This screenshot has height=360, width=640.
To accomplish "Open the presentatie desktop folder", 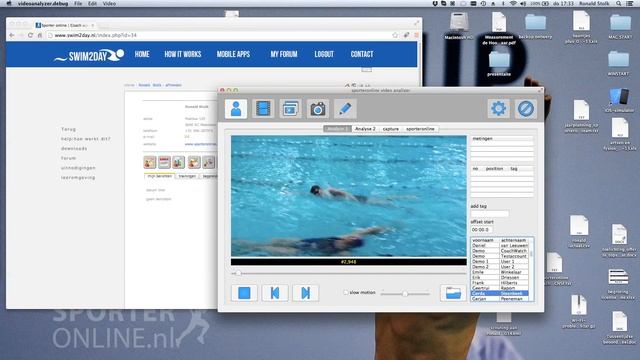I will [x=499, y=63].
